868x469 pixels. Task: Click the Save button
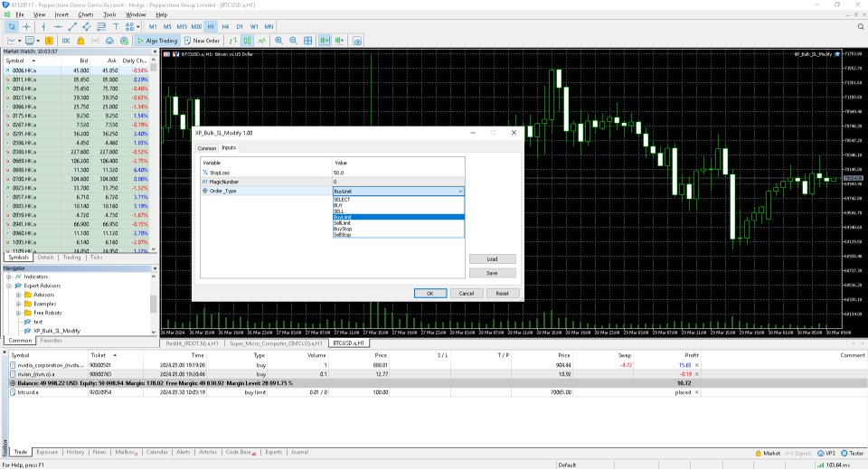[492, 273]
